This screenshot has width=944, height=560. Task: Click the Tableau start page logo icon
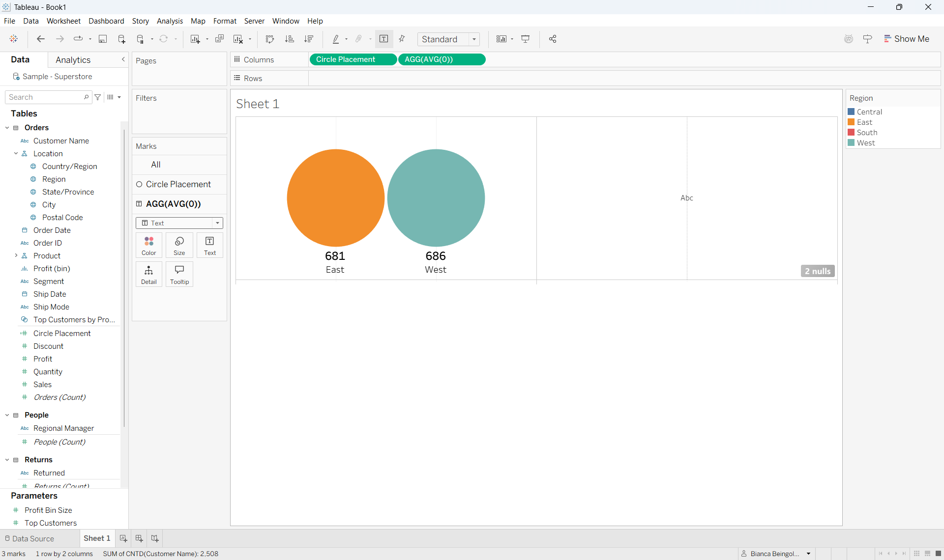[14, 39]
